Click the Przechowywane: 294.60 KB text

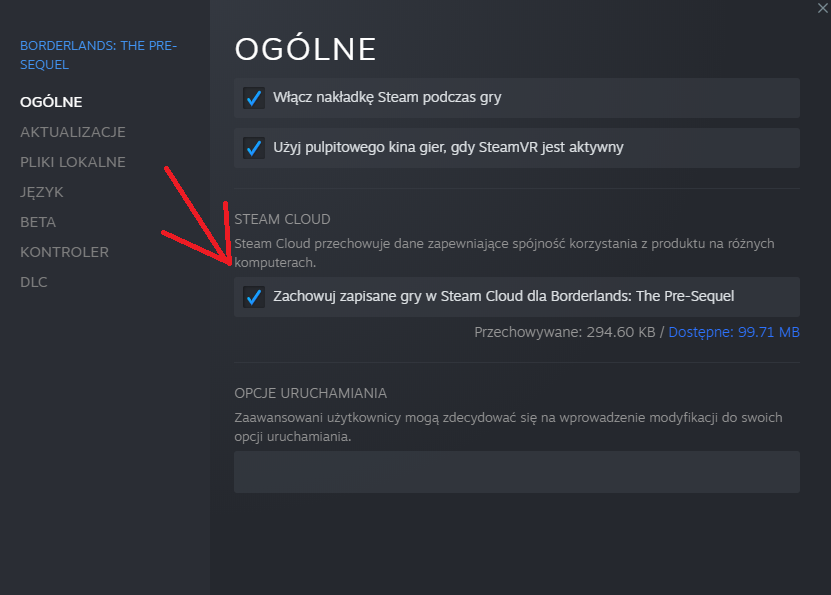pos(564,332)
